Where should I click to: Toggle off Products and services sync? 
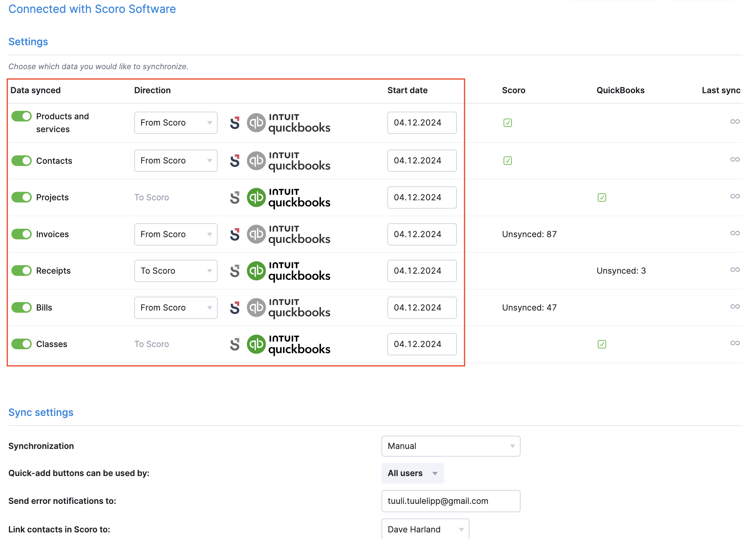pyautogui.click(x=22, y=116)
